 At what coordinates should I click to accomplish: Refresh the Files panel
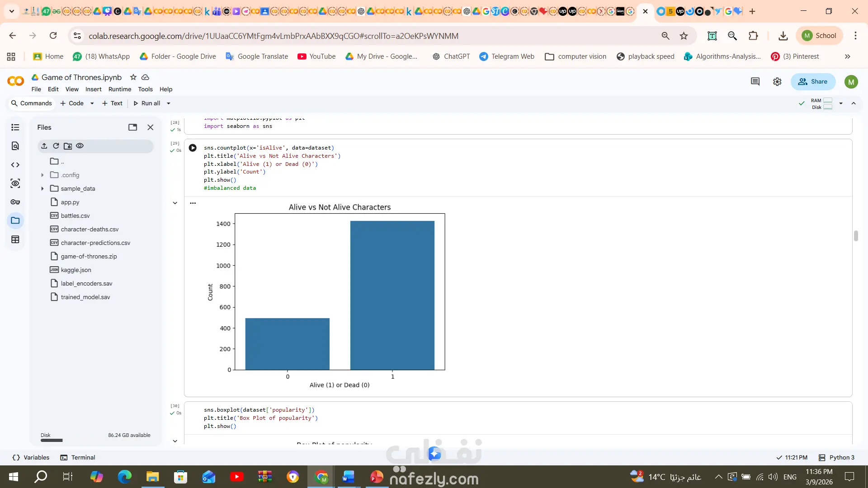click(56, 146)
